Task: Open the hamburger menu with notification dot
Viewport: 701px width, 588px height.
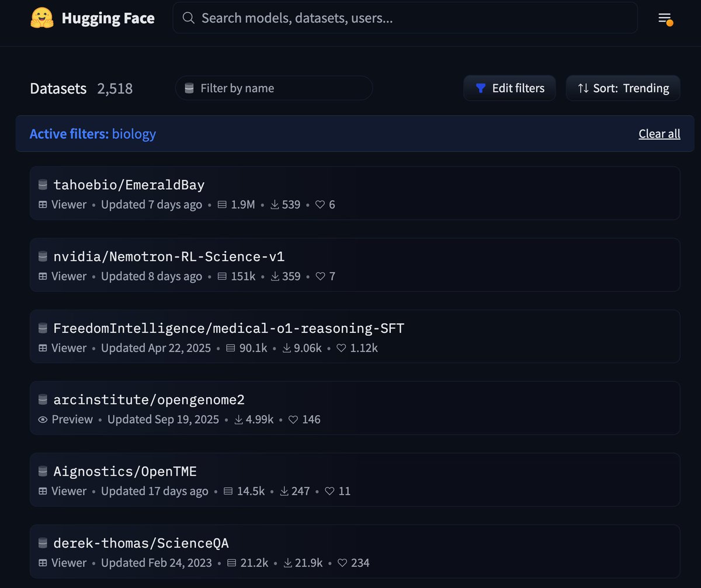Action: [x=665, y=19]
